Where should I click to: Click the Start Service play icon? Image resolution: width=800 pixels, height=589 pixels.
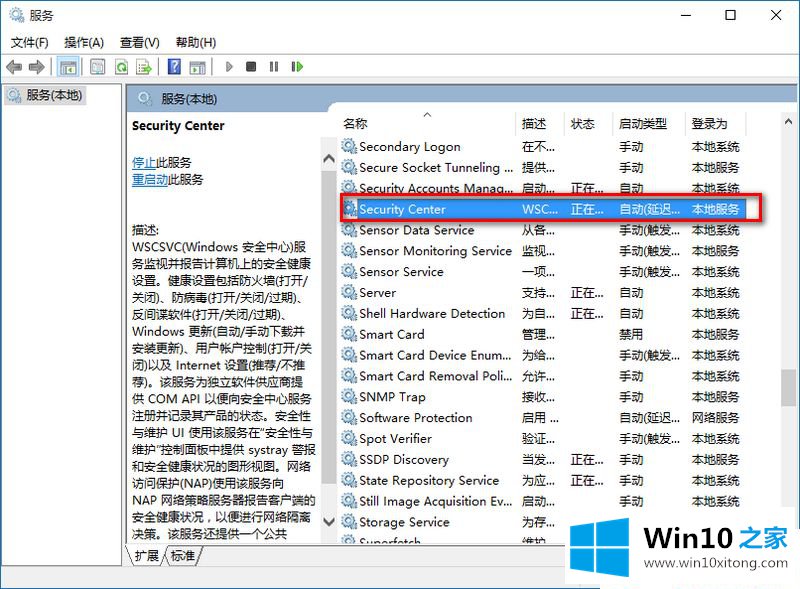coord(229,67)
